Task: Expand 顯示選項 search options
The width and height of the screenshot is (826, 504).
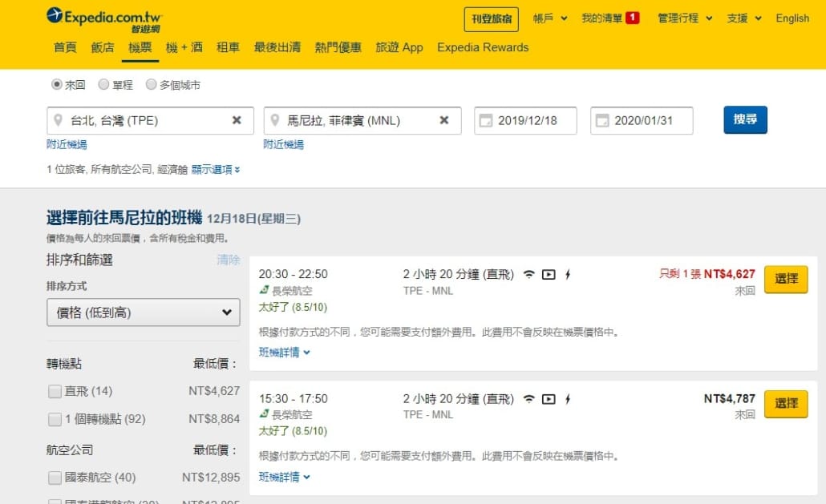Action: [x=216, y=169]
